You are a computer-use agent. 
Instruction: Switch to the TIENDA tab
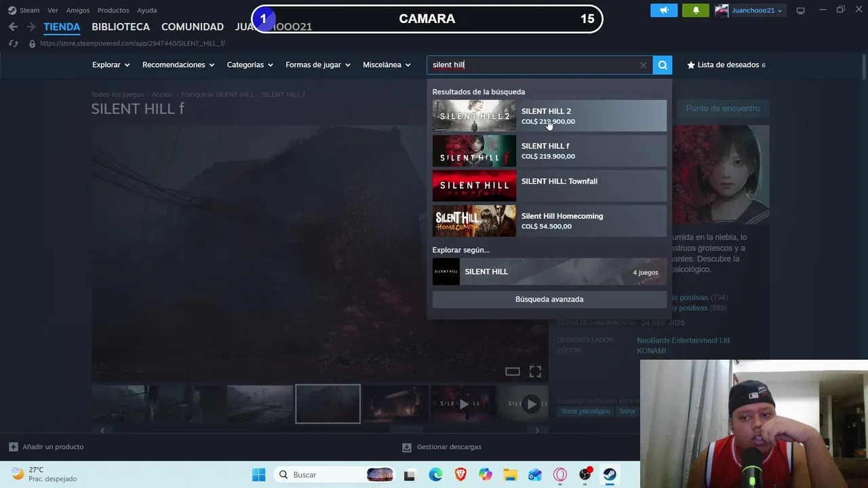coord(62,27)
